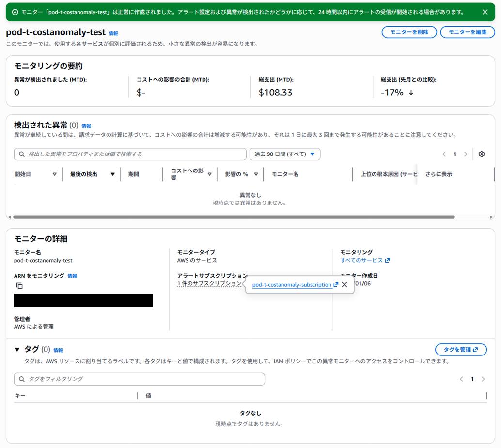Image resolution: width=501 pixels, height=448 pixels.
Task: Click the AWS による管理 text
Action: point(34,327)
